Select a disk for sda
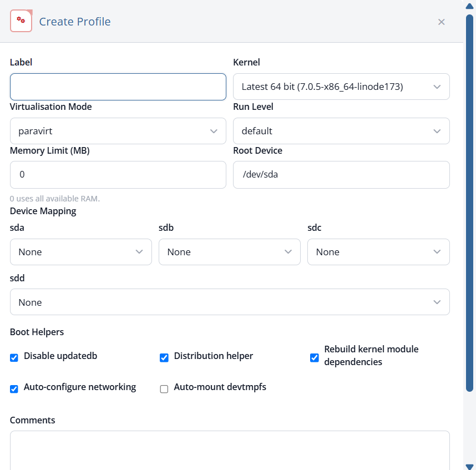The width and height of the screenshot is (476, 470). pyautogui.click(x=81, y=252)
